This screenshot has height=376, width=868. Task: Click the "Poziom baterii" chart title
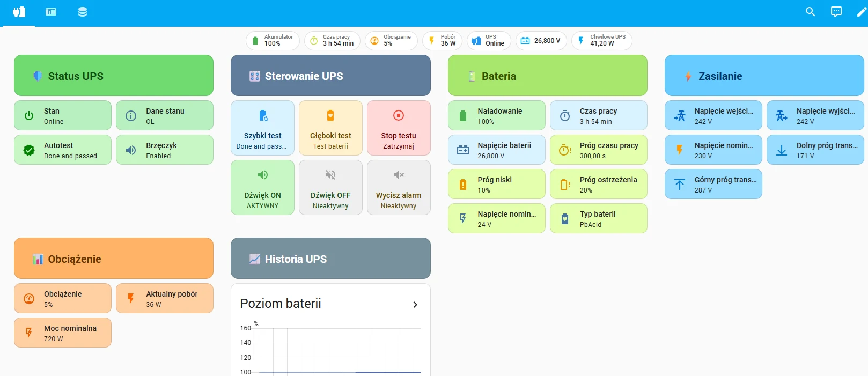281,304
